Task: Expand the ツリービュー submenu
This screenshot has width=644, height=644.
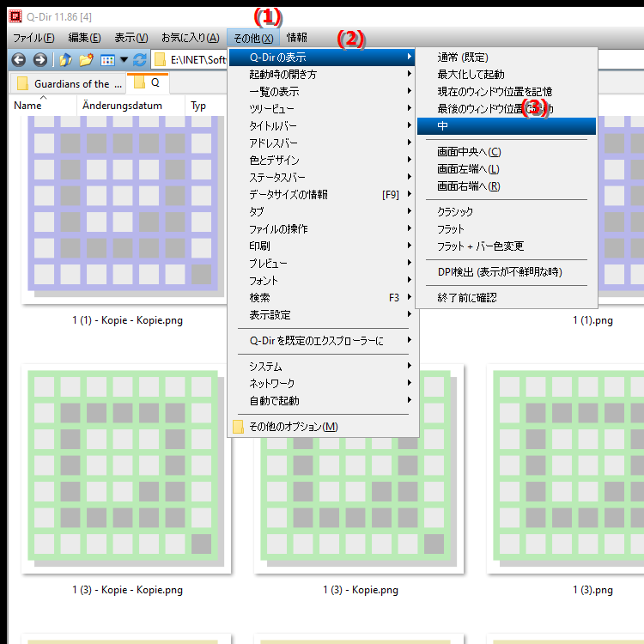Action: pos(322,109)
